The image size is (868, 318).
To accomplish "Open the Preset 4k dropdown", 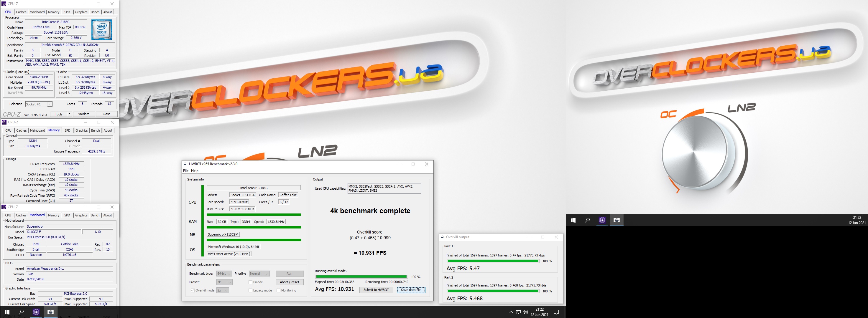I will (224, 282).
